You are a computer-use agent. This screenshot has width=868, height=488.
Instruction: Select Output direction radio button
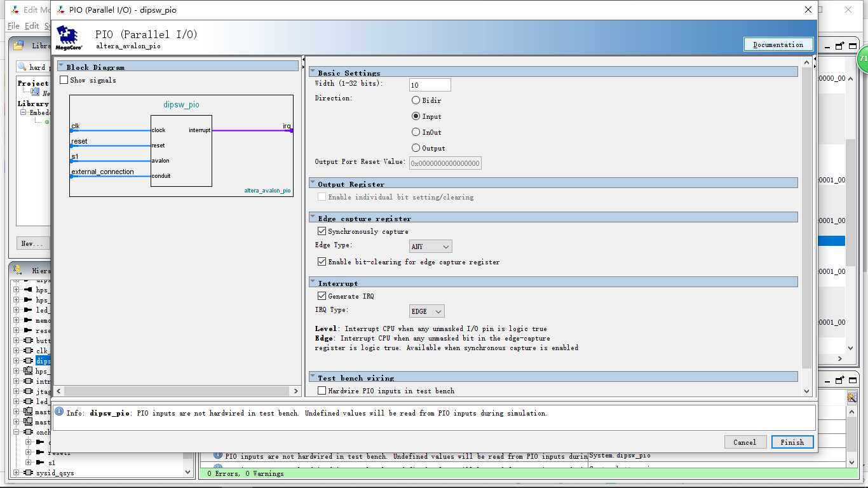pyautogui.click(x=416, y=148)
